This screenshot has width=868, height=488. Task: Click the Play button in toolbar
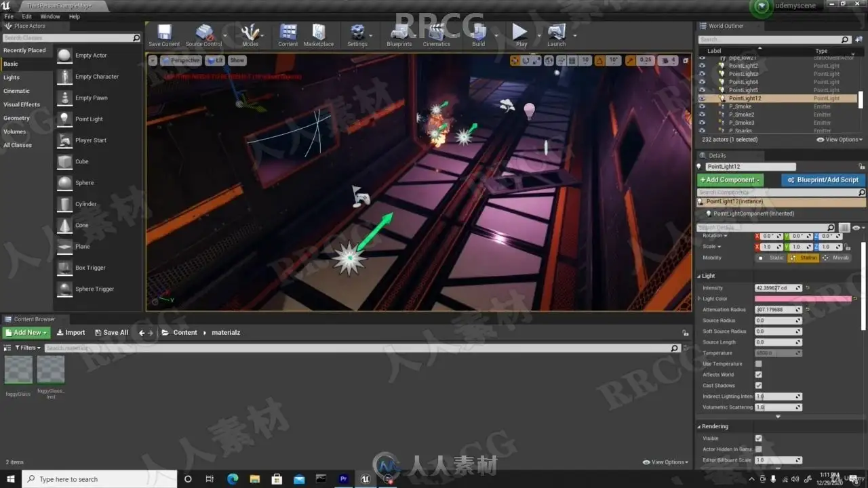pos(520,35)
